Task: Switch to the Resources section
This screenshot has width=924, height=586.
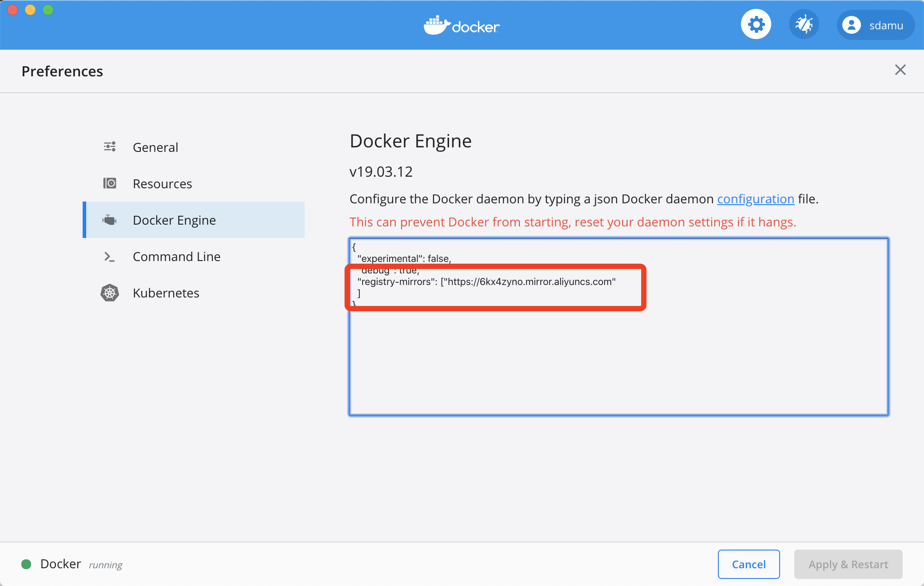Action: 162,184
